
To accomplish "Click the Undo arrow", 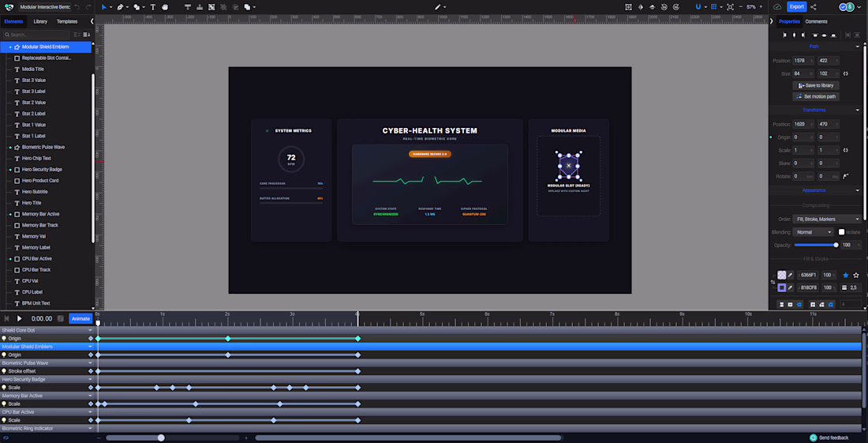I will [77, 7].
